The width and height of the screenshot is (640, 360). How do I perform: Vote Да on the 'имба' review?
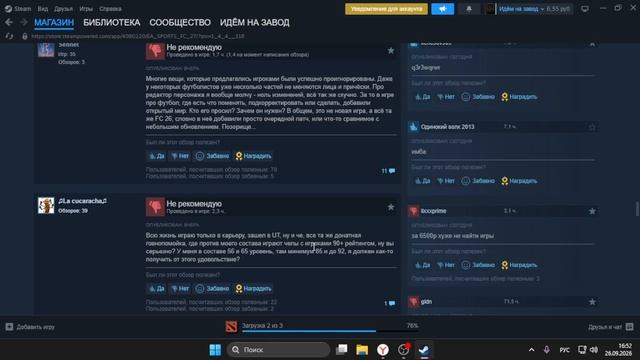(422, 181)
